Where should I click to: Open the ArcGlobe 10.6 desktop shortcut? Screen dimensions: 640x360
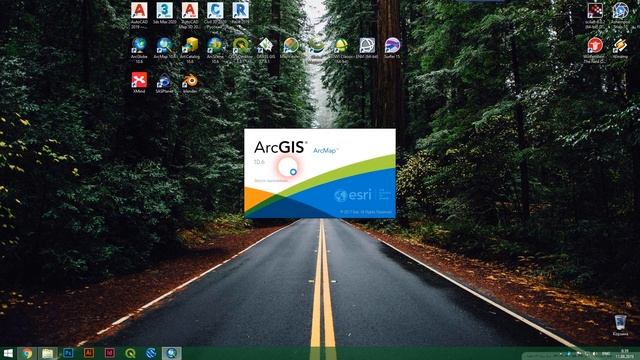pos(139,50)
